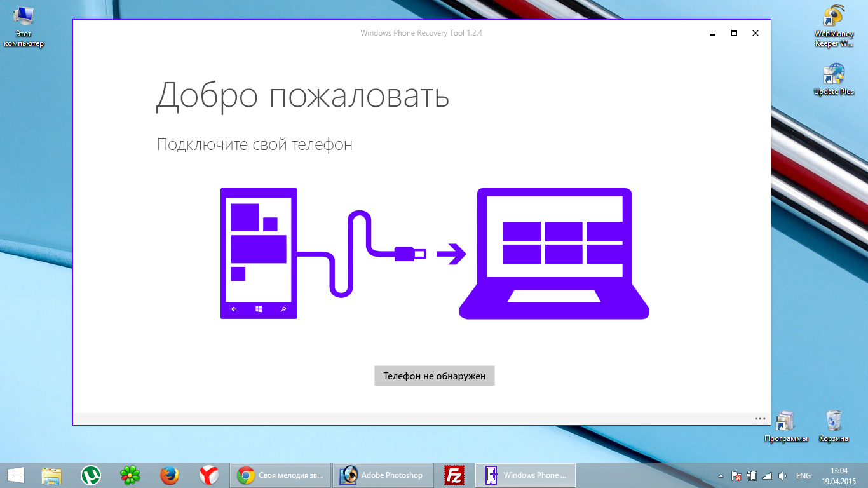868x488 pixels.
Task: Click the "Телефон не обнаружен" button
Action: pyautogui.click(x=434, y=376)
